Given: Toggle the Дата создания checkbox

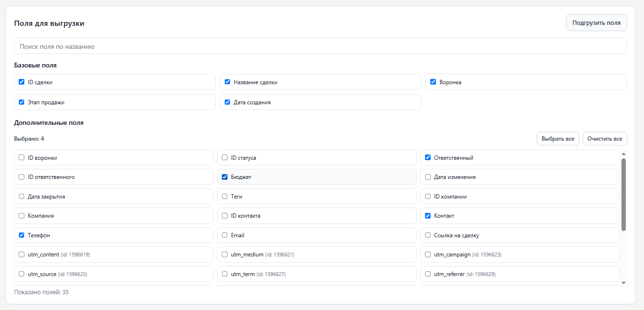Looking at the screenshot, I should (x=228, y=102).
